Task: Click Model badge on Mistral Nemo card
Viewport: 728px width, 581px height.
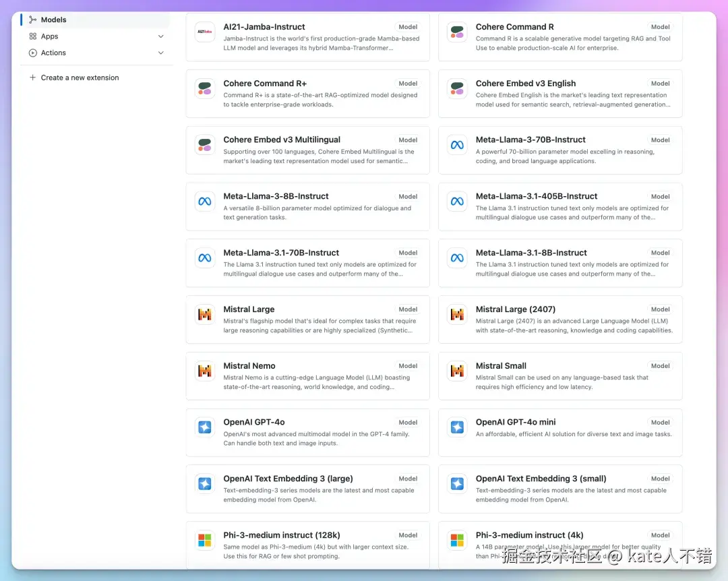Action: click(408, 366)
